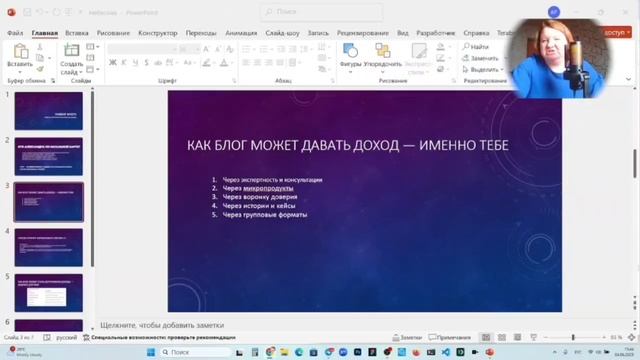The height and width of the screenshot is (360, 640).
Task: Pick the font color (A) button
Action: click(225, 62)
